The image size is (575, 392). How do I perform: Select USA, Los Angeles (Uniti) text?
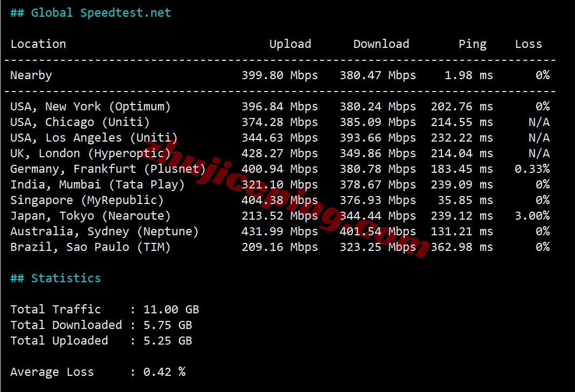94,138
